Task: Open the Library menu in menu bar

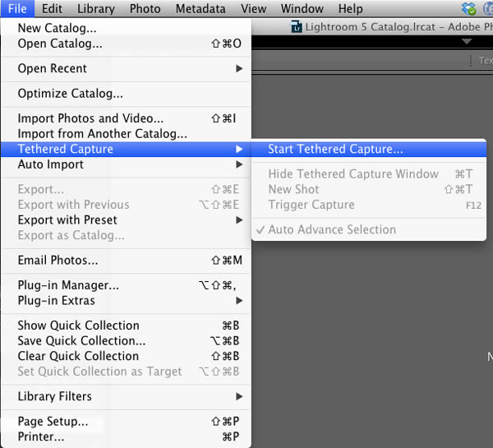Action: [95, 9]
